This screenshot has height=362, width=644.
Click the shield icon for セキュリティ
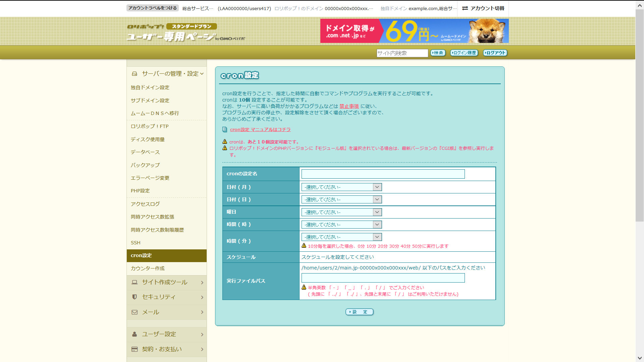pyautogui.click(x=135, y=297)
